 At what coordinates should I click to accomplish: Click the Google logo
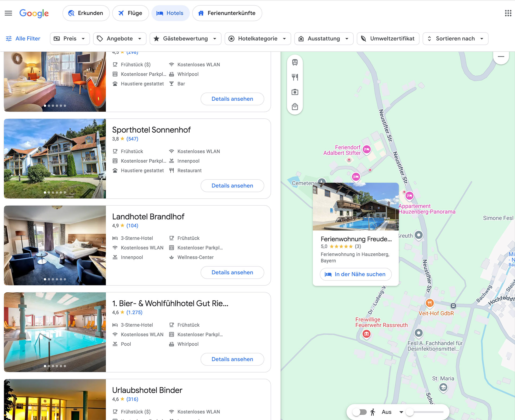(x=34, y=13)
